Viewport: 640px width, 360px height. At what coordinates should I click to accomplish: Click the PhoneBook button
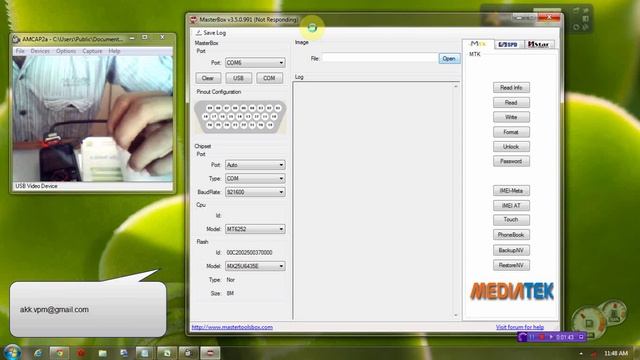tap(511, 235)
